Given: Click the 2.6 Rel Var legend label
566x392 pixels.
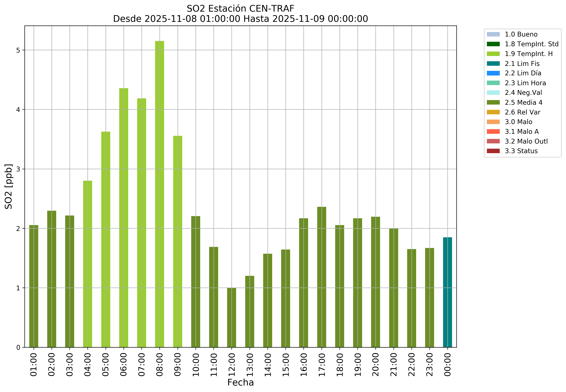Looking at the screenshot, I should coord(522,112).
